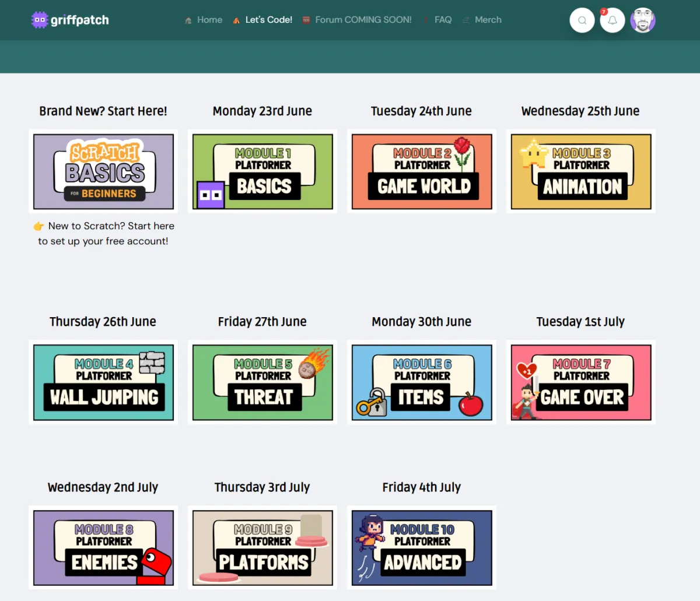Open Module 4 Wall Jumping thumbnail
The image size is (700, 601).
pyautogui.click(x=103, y=382)
